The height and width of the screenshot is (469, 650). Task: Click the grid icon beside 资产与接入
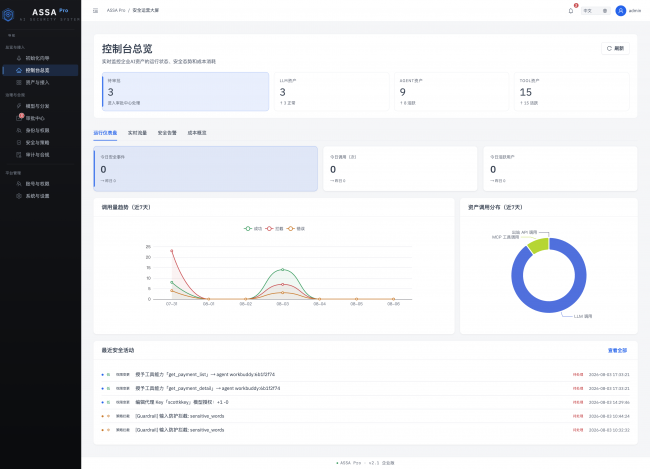tap(19, 83)
